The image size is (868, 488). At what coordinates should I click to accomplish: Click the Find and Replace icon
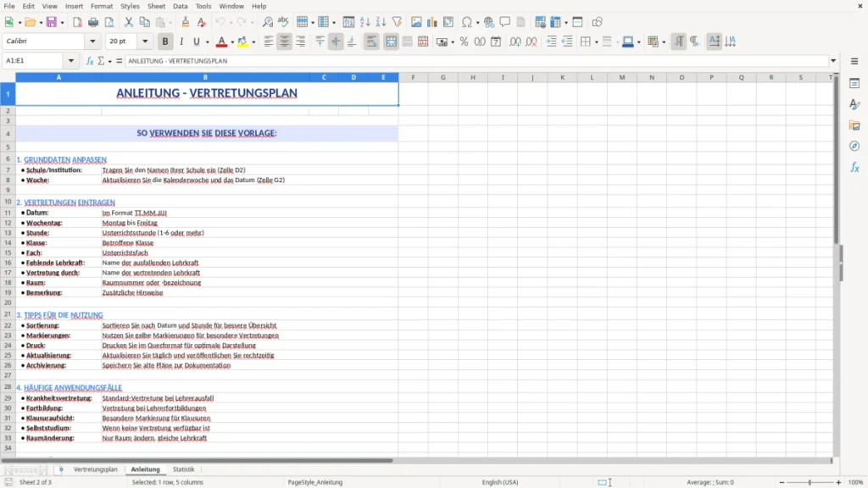point(267,22)
